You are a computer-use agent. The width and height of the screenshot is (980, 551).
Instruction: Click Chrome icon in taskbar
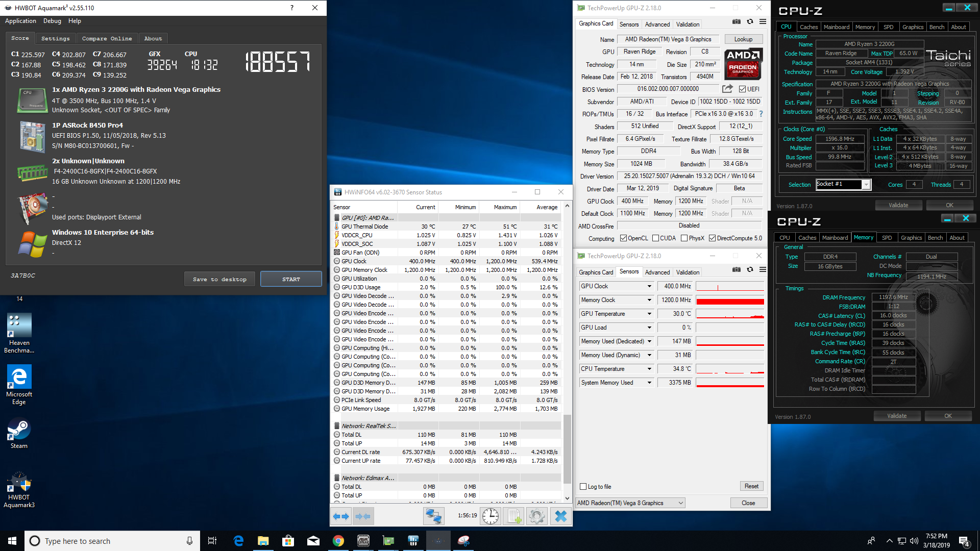[x=338, y=541]
